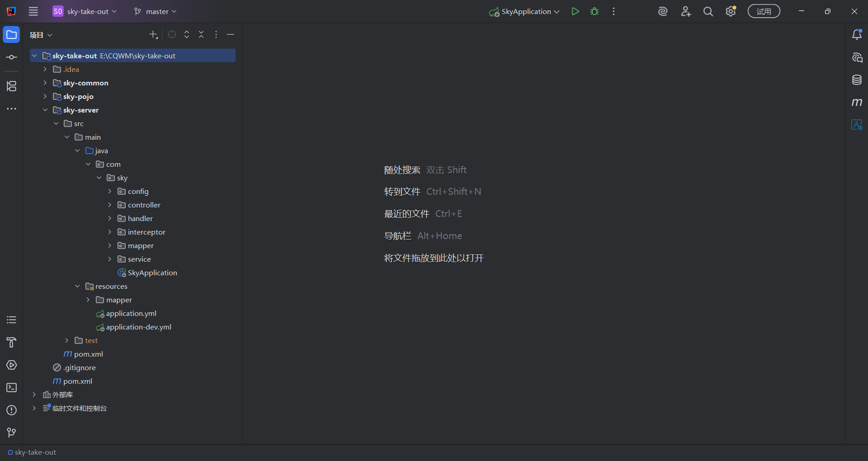Open the Commit tool window

pyautogui.click(x=11, y=57)
